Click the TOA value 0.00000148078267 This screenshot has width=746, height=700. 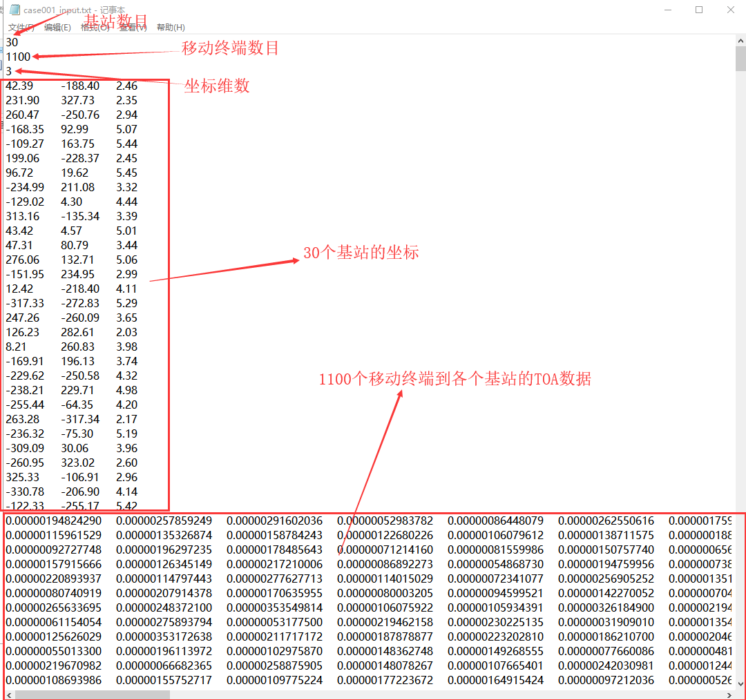385,666
